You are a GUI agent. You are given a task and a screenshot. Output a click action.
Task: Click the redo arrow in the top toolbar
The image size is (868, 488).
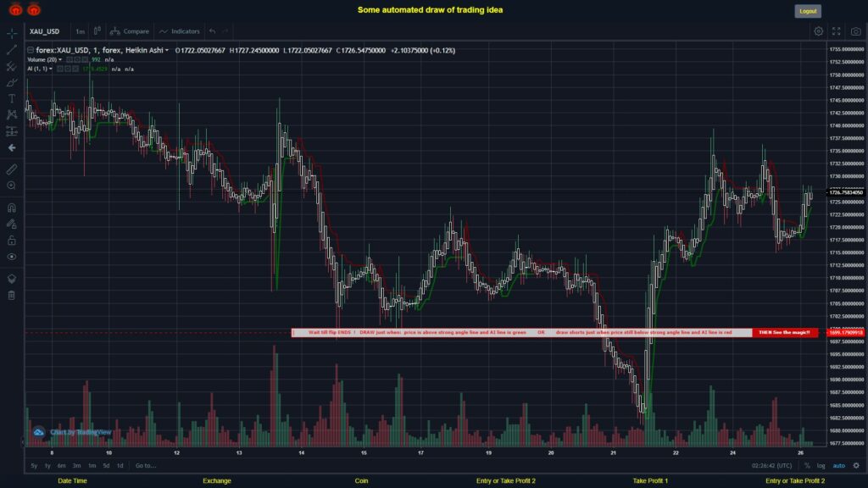point(225,31)
